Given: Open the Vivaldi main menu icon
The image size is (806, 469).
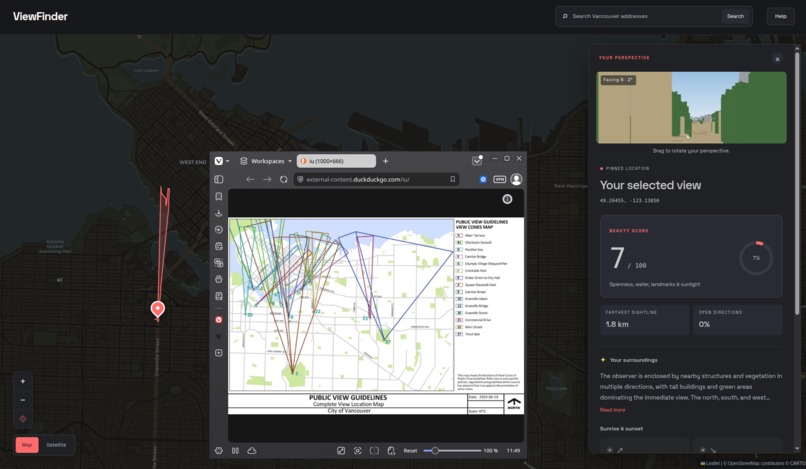Looking at the screenshot, I should tap(218, 161).
